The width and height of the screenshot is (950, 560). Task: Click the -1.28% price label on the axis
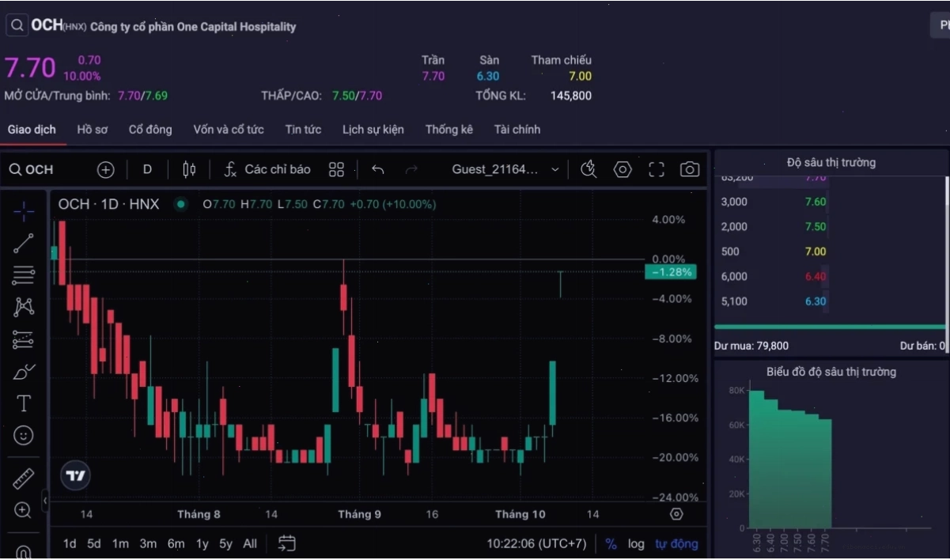671,272
